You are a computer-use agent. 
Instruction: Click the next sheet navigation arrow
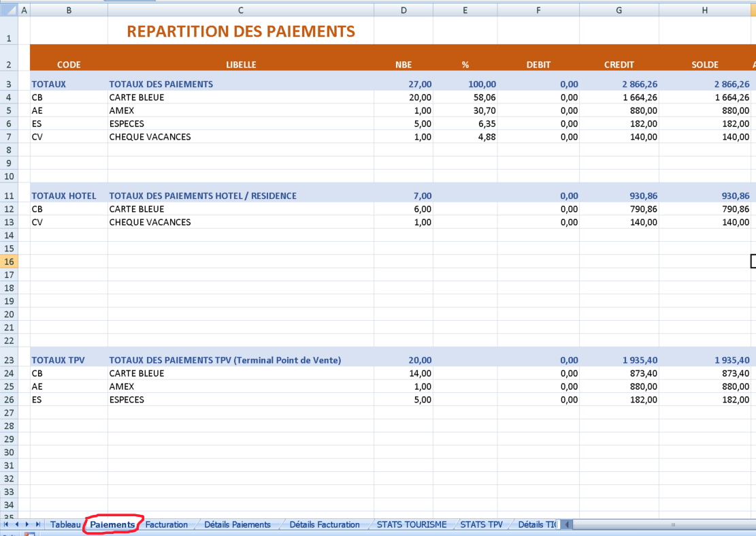click(x=27, y=524)
